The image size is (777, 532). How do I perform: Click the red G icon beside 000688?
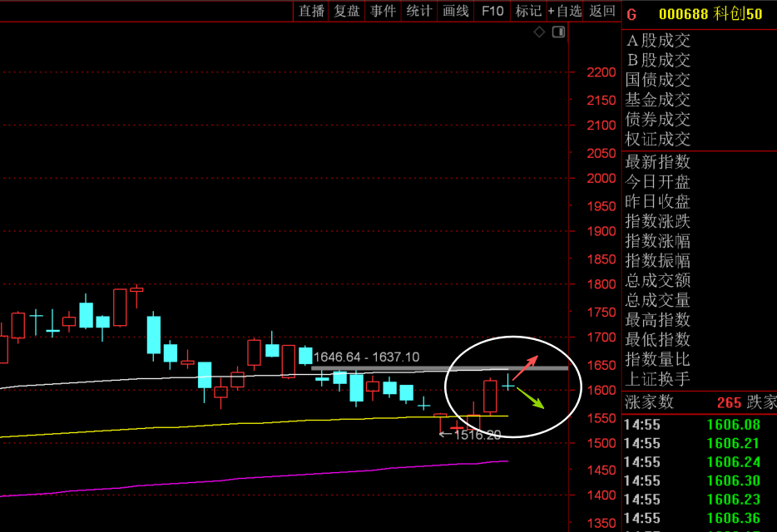(631, 15)
